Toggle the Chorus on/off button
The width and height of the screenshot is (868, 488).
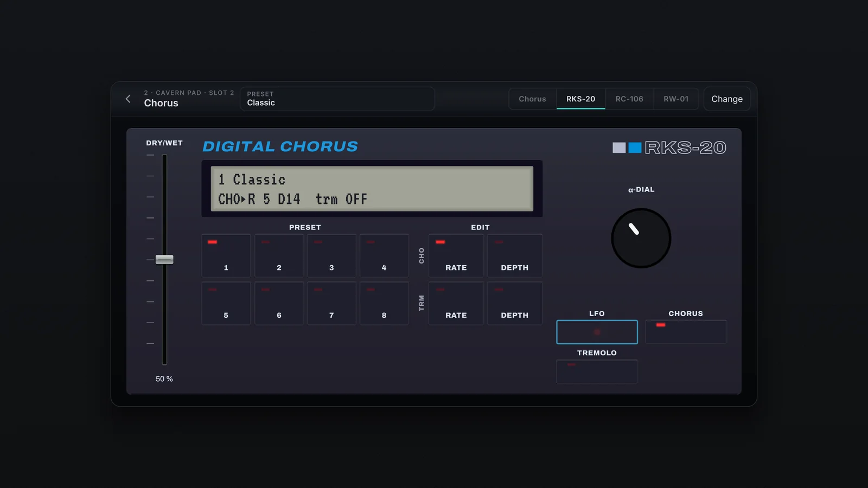tap(686, 332)
